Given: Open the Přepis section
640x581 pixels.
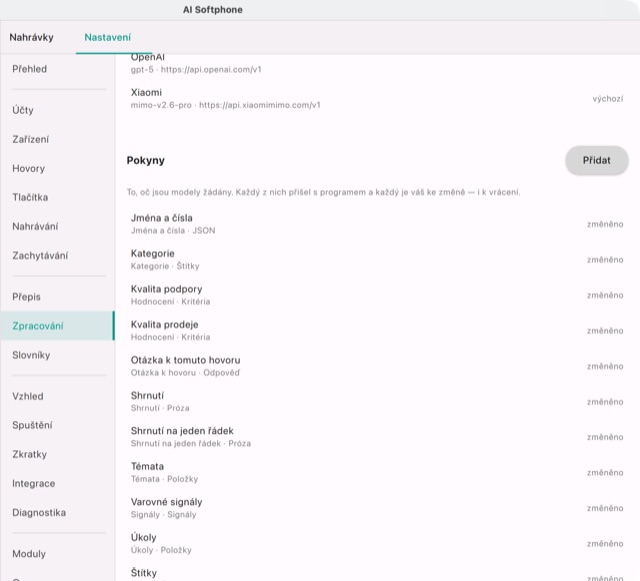Looking at the screenshot, I should (x=57, y=297).
